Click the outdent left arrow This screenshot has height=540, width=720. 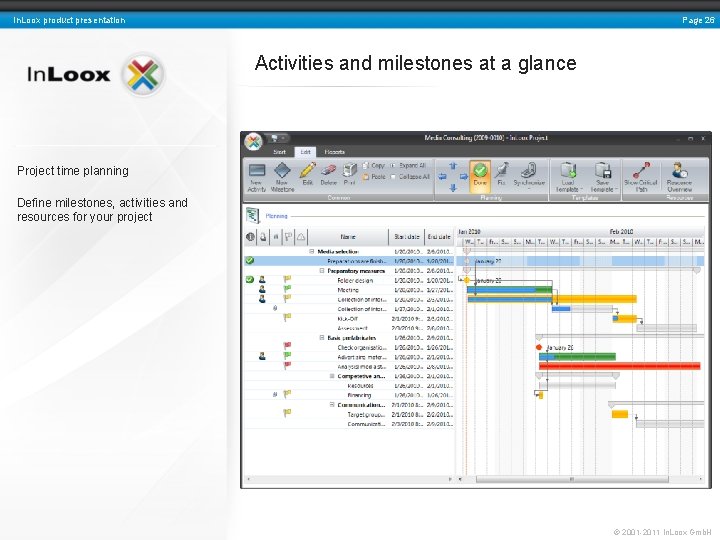[442, 176]
